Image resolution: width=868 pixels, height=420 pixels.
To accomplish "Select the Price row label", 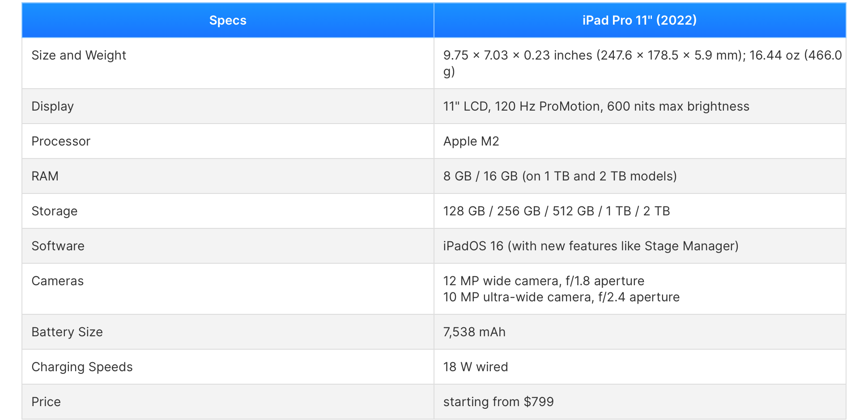I will [46, 402].
